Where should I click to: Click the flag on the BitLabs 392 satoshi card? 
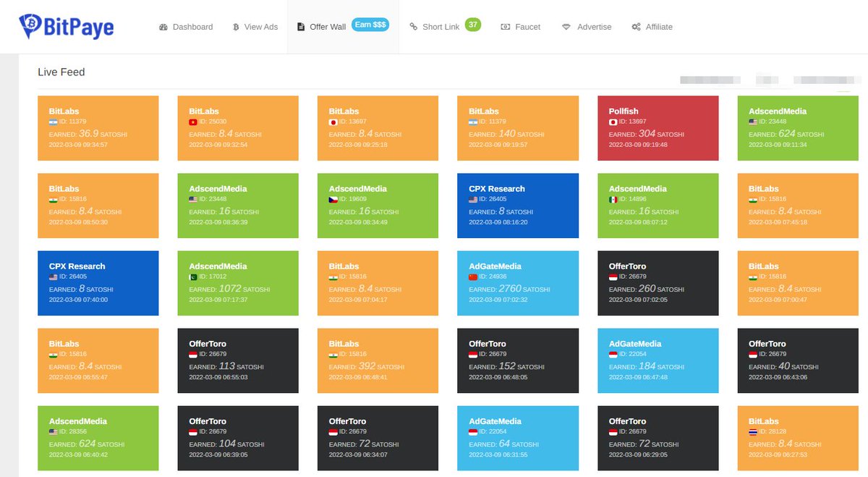(x=333, y=354)
